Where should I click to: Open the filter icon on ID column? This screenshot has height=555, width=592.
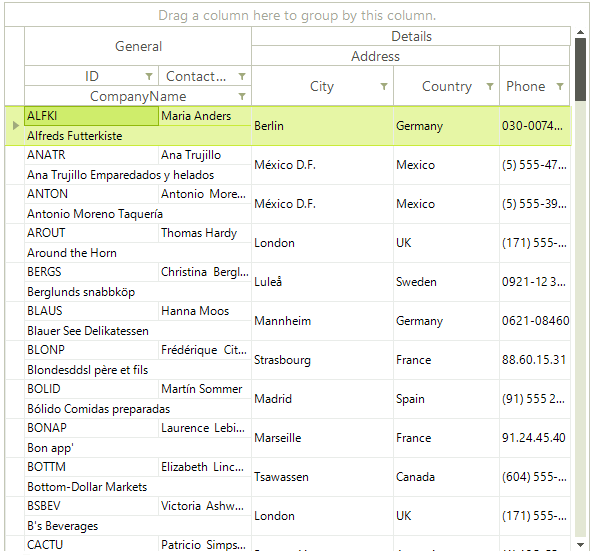coord(149,76)
